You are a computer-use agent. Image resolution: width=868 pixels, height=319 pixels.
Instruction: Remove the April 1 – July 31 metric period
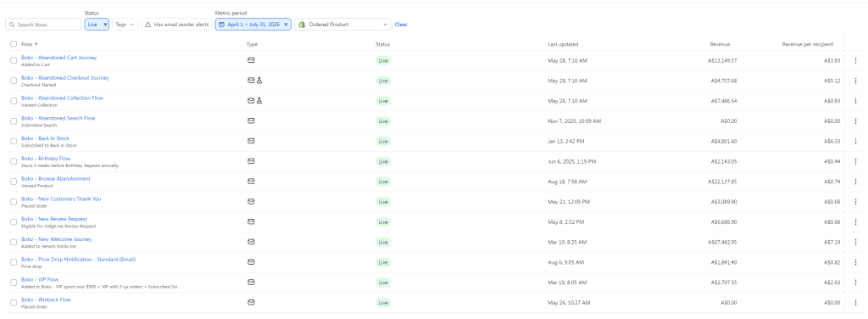[286, 25]
